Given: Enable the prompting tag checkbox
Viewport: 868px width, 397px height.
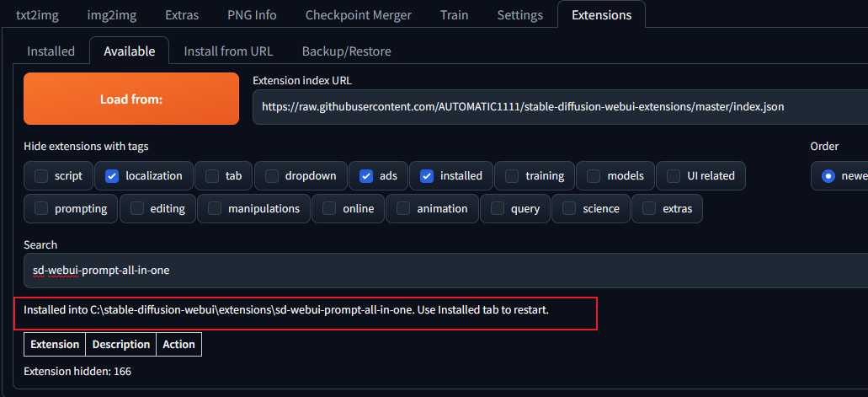Looking at the screenshot, I should (41, 208).
